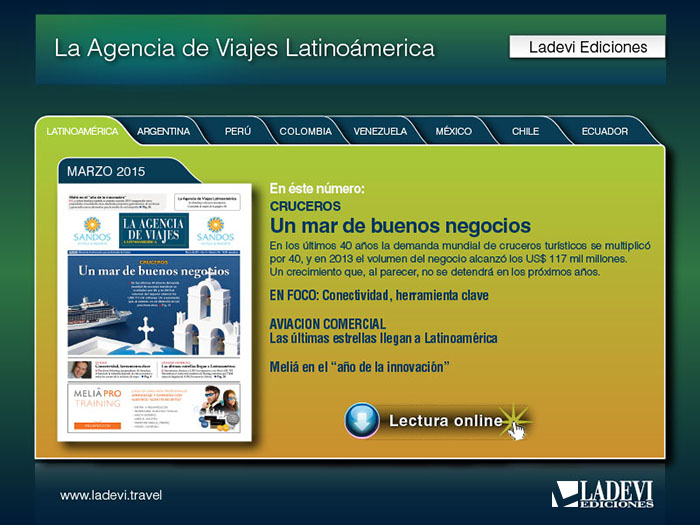Click the blue download arrow icon

[362, 420]
